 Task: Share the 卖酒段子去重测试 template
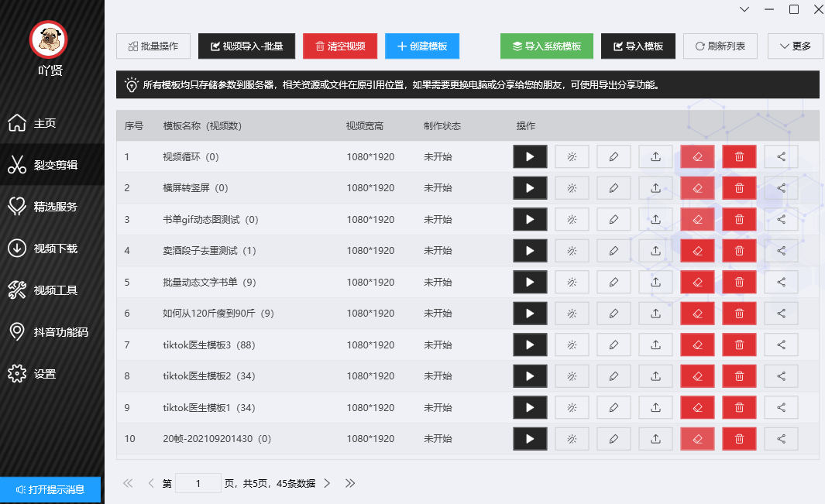782,250
